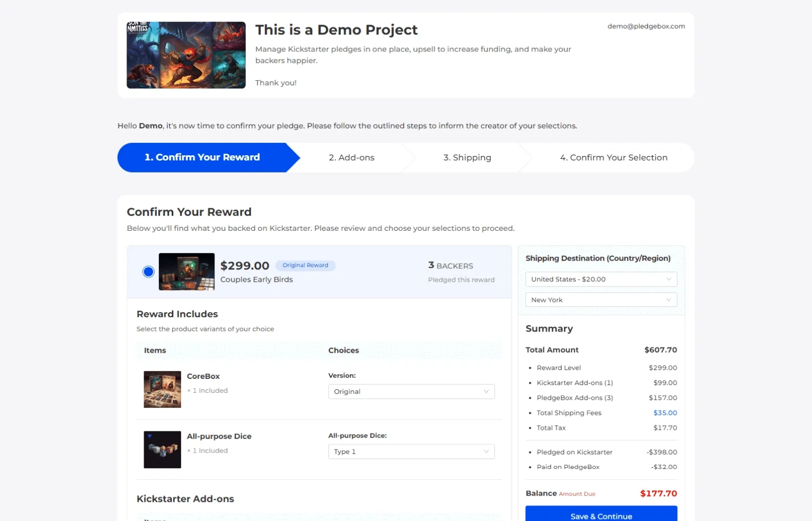The height and width of the screenshot is (521, 812).
Task: Select the $299.00 Couples Early Birds radio button
Action: 148,271
